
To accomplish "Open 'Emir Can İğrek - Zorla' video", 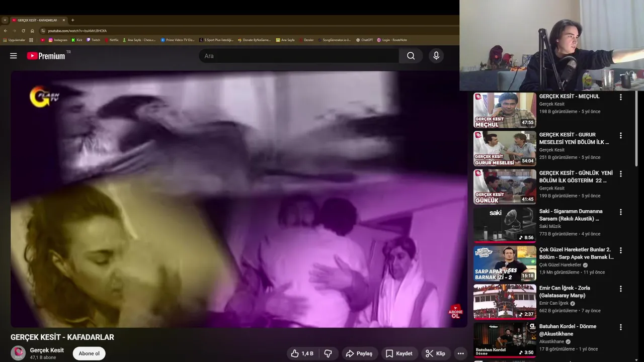I will 565,292.
